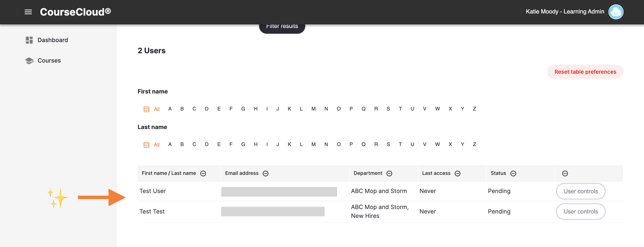The height and width of the screenshot is (247, 644).
Task: Filter Last name by letter U
Action: pyautogui.click(x=413, y=144)
